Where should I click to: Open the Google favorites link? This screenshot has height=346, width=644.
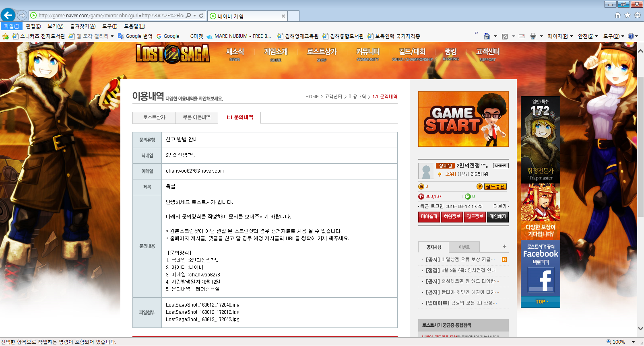pyautogui.click(x=168, y=36)
